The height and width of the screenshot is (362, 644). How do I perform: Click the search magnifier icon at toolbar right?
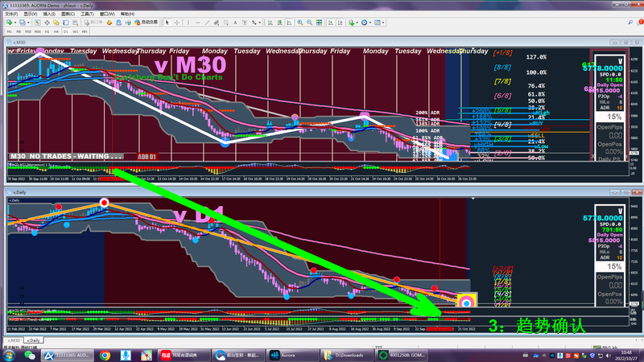[x=630, y=23]
